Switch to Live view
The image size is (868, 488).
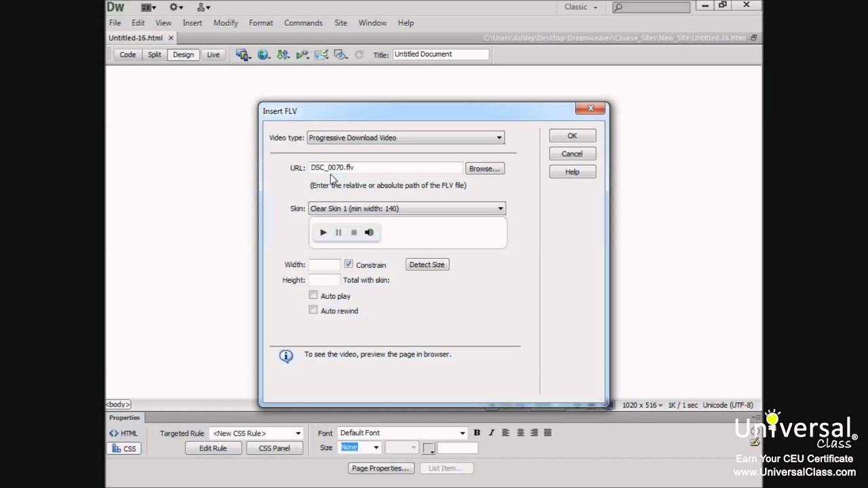[213, 55]
